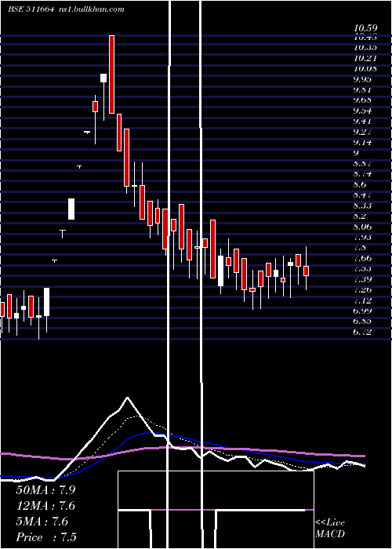
Task: Select the 6.72 price axis label
Action: click(x=362, y=332)
